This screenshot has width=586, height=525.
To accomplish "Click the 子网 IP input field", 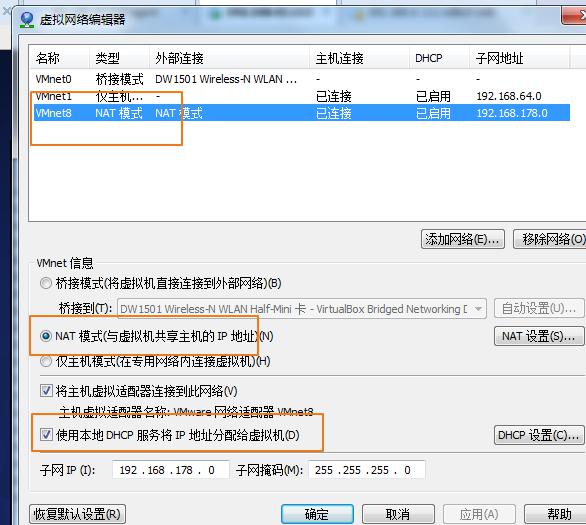I will pos(170,470).
